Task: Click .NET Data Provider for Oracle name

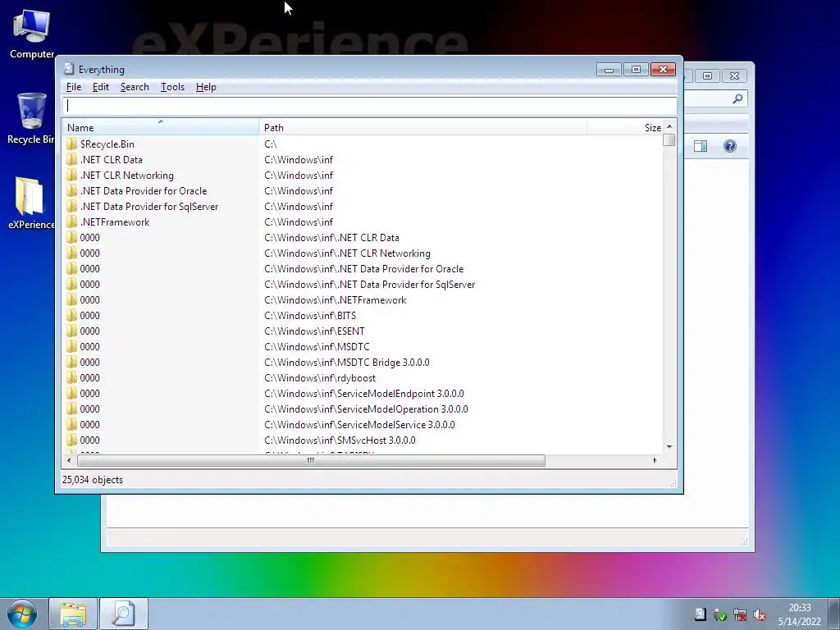Action: pos(144,190)
